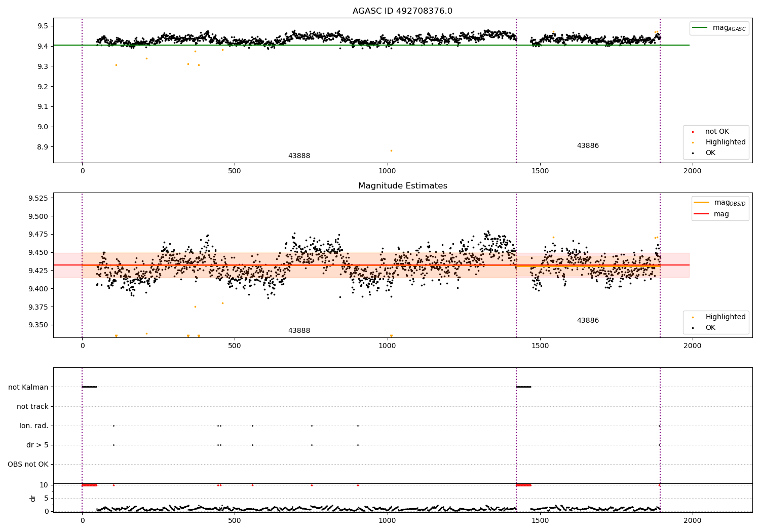Click 'Highlighted' legend entry in top plot
This screenshot has width=760, height=532.
point(718,142)
